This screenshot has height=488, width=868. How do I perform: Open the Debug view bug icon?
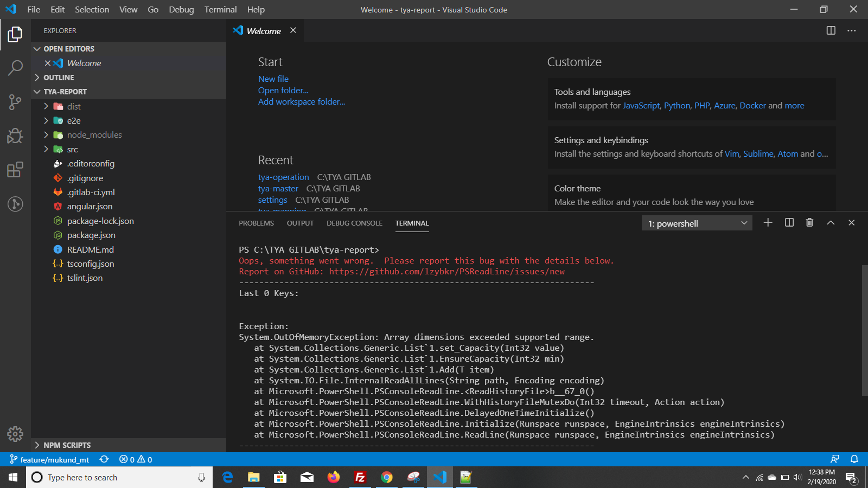pos(15,136)
